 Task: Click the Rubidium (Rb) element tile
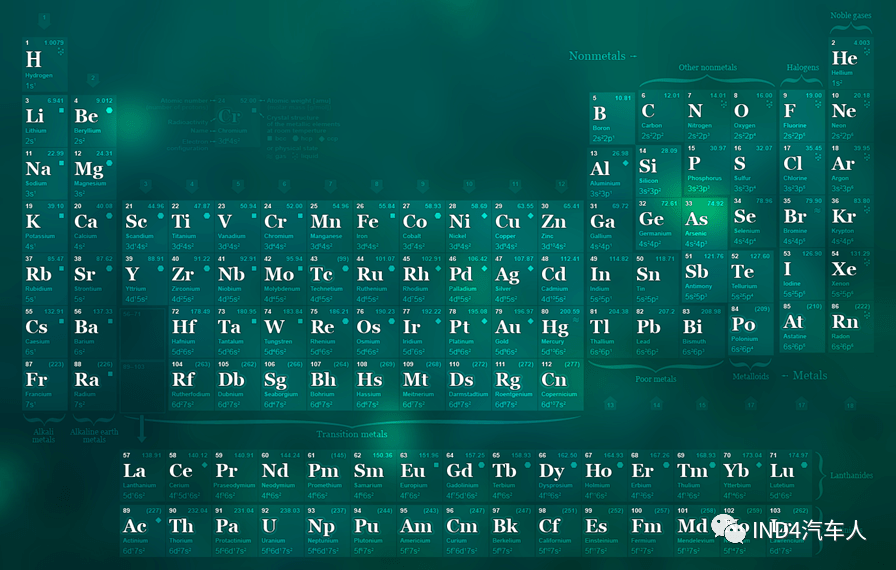[45, 279]
